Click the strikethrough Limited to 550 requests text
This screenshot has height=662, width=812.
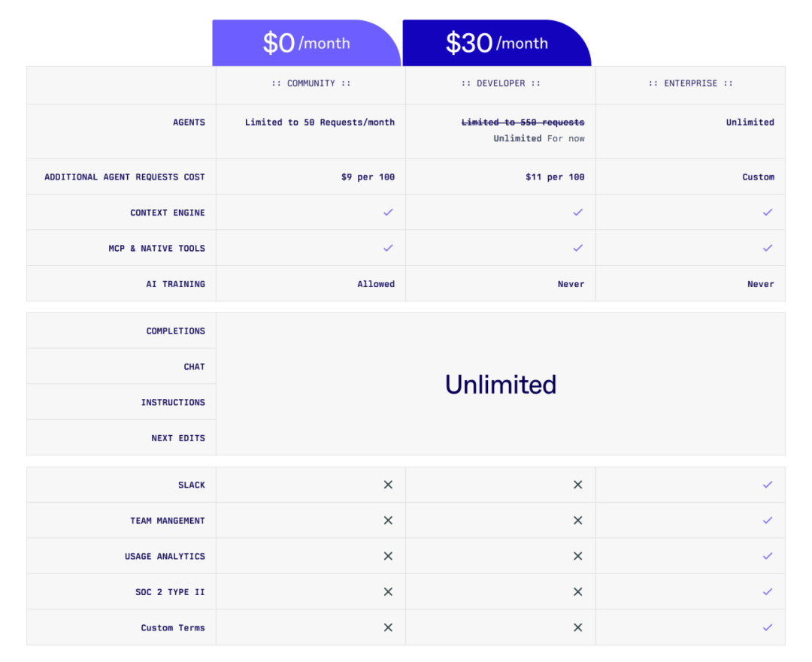coord(523,122)
